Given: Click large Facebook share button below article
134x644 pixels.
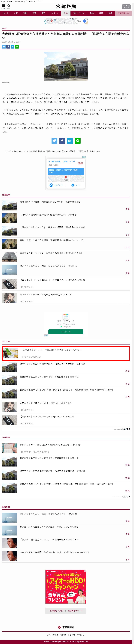Looking at the screenshot, I should coord(62,141).
